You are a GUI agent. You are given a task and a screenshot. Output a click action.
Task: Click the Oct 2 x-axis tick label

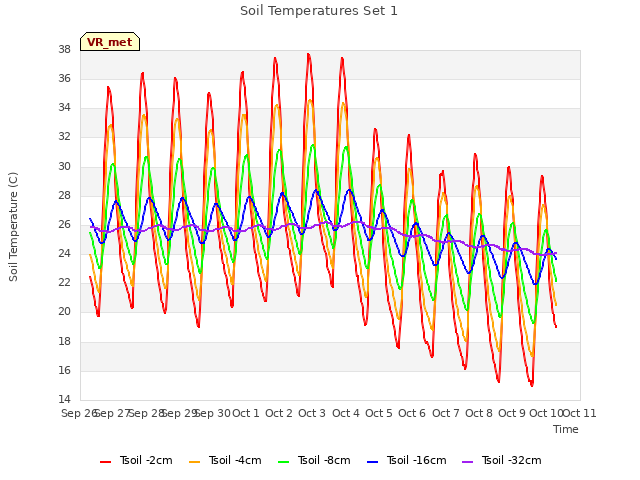(x=279, y=413)
